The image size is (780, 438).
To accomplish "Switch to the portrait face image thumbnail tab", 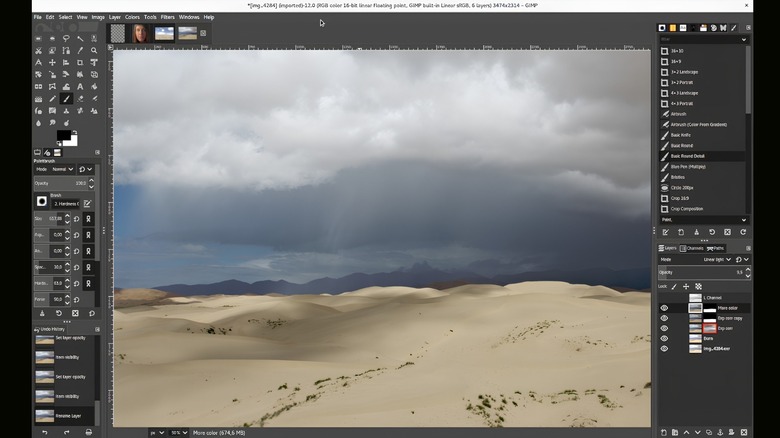I will point(140,33).
